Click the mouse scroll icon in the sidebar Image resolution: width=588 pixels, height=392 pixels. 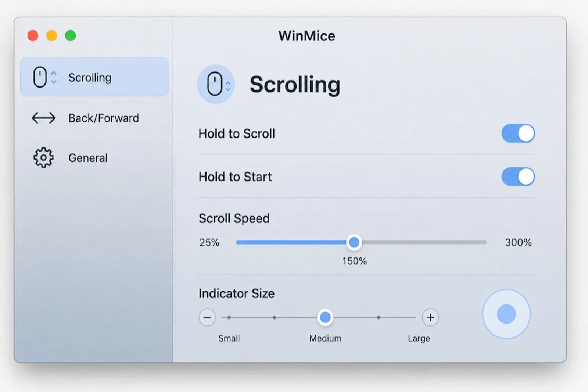[x=45, y=77]
